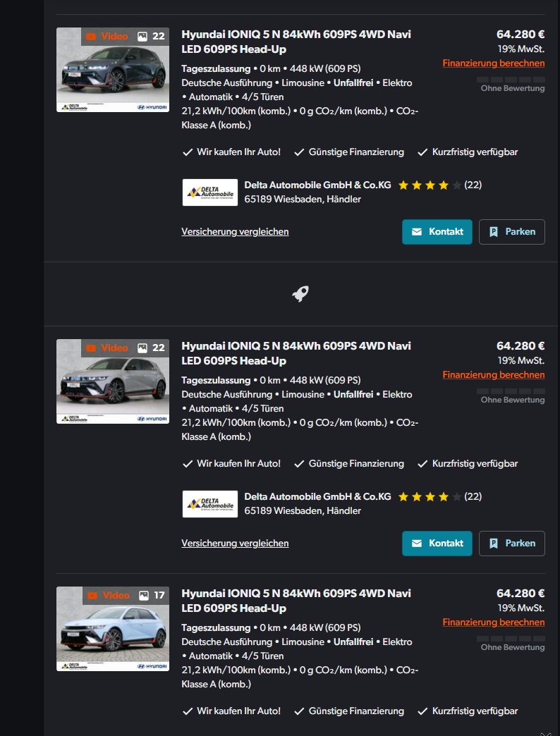Open Delta Automobile GmbH dealer name in first listing
Screen dimensions: 560x736
317,185
